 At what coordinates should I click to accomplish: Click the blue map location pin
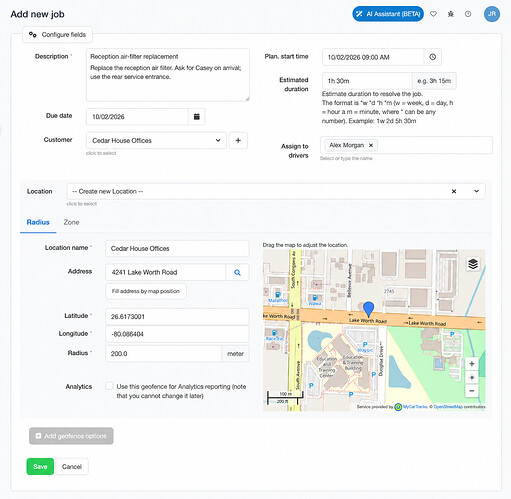coord(368,309)
